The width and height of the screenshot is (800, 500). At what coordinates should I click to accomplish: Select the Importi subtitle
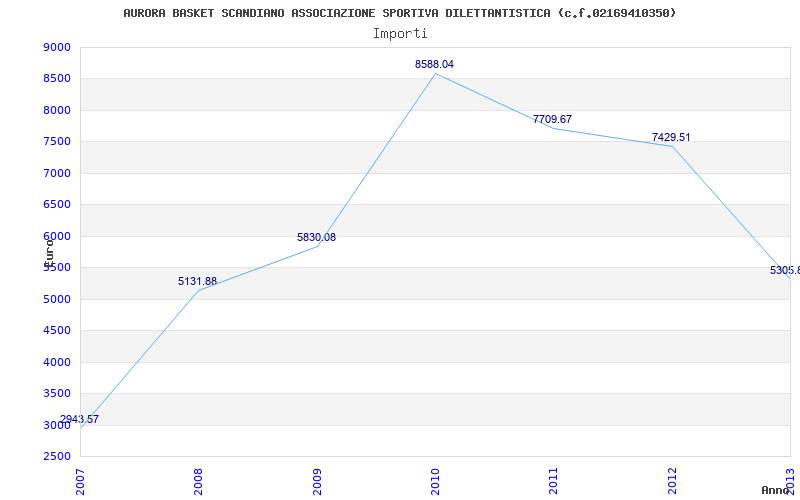(x=400, y=34)
